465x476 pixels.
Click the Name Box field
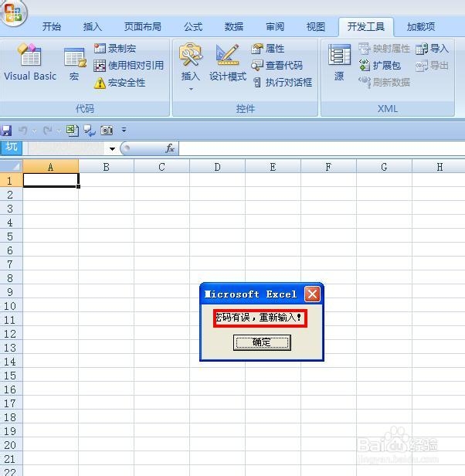click(66, 148)
